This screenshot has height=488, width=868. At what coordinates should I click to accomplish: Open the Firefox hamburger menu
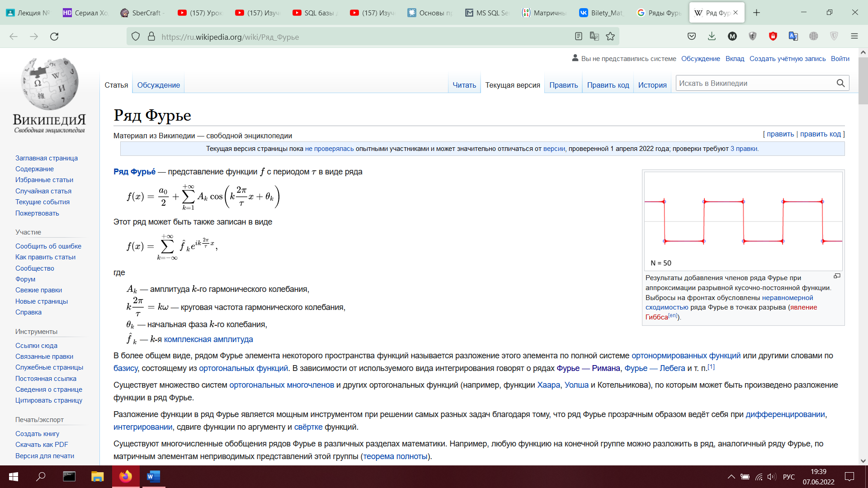click(854, 37)
